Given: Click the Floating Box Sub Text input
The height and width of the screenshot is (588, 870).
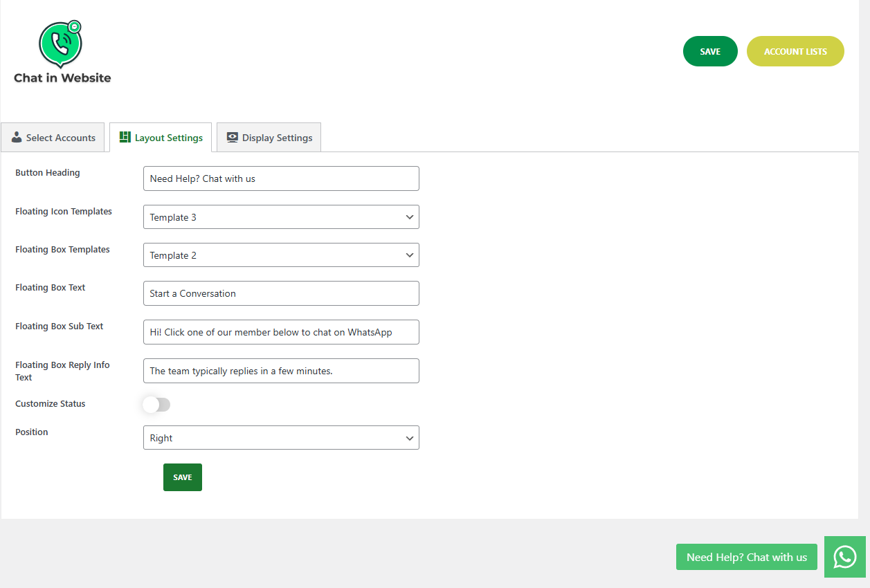Looking at the screenshot, I should (x=281, y=332).
